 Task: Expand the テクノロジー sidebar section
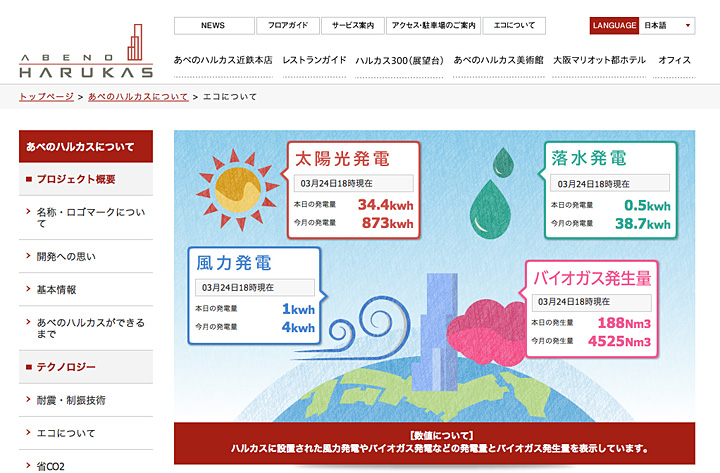[x=86, y=367]
